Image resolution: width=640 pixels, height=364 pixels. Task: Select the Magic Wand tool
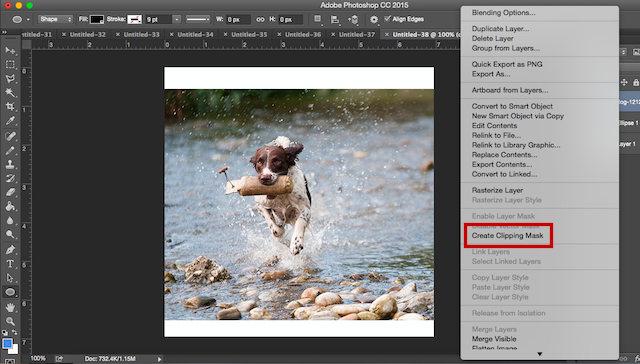(x=10, y=93)
